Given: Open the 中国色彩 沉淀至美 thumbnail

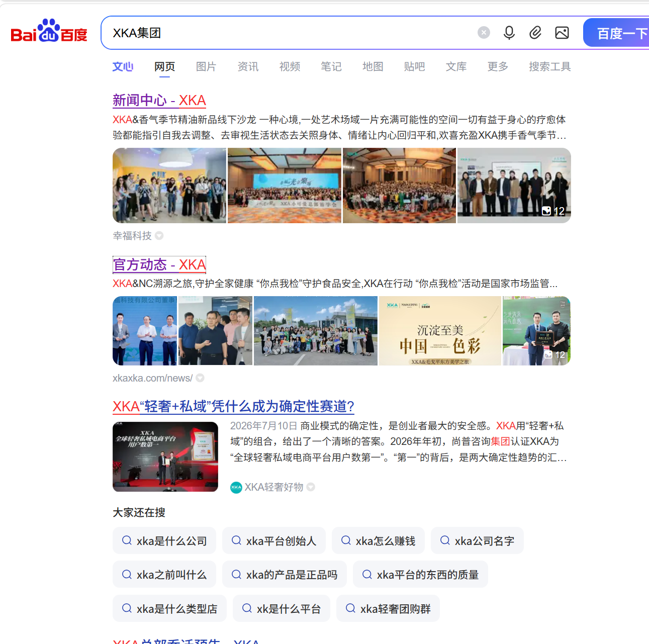Looking at the screenshot, I should point(440,331).
